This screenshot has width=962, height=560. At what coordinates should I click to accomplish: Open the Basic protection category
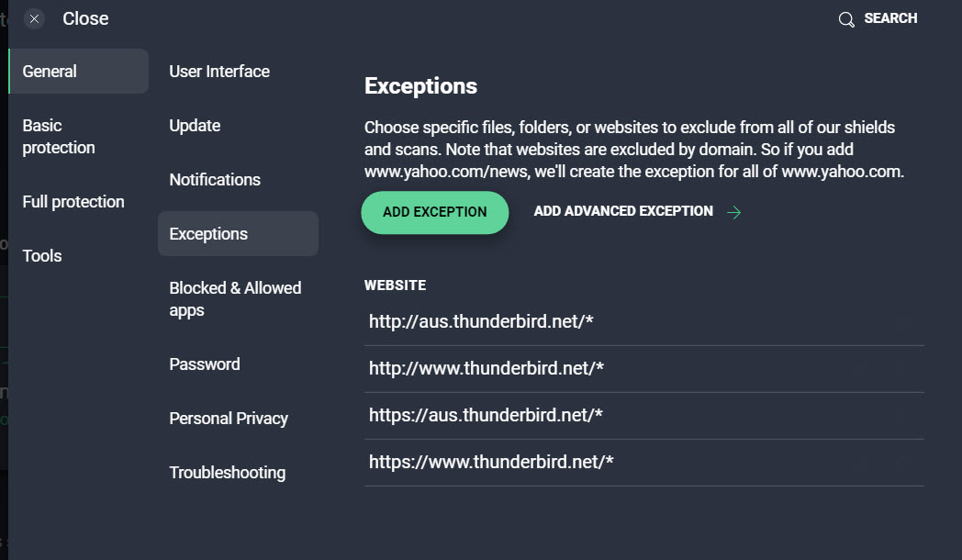point(59,137)
